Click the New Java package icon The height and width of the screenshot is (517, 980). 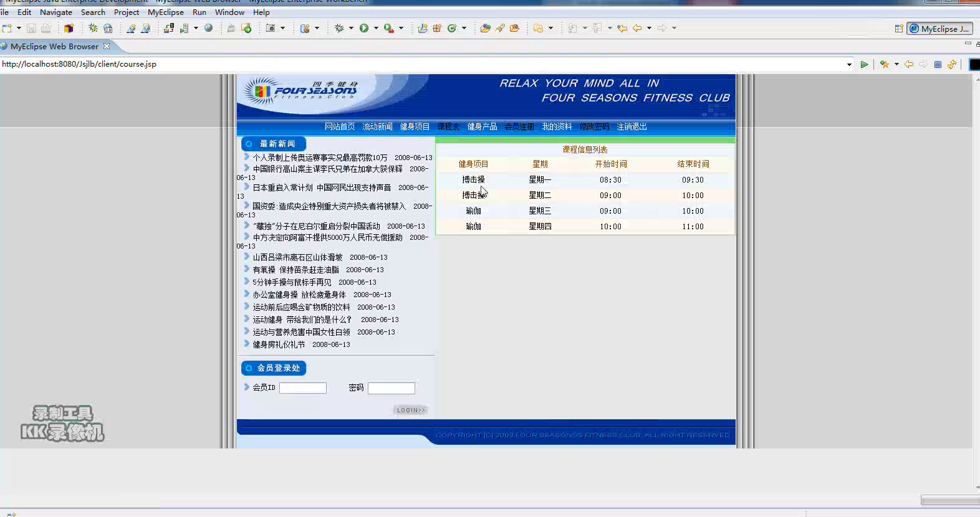[437, 28]
